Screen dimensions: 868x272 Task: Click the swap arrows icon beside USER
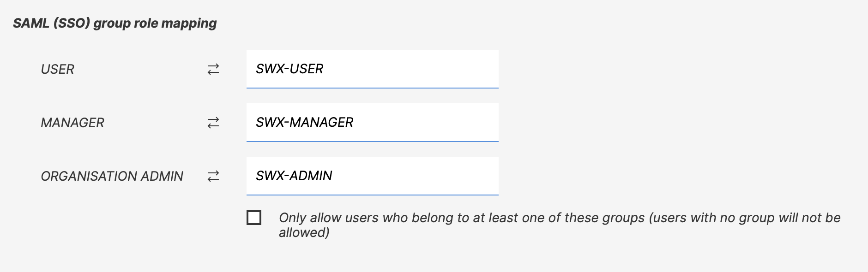click(x=213, y=70)
